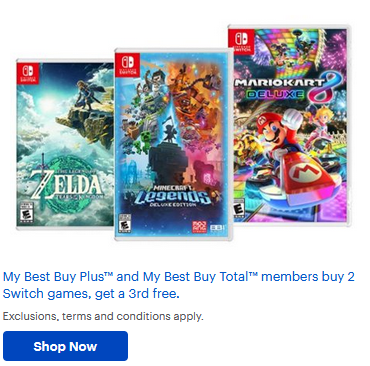Click the Nintendo Switch logo on Mario Kart cover
The image size is (370, 366).
point(241,41)
